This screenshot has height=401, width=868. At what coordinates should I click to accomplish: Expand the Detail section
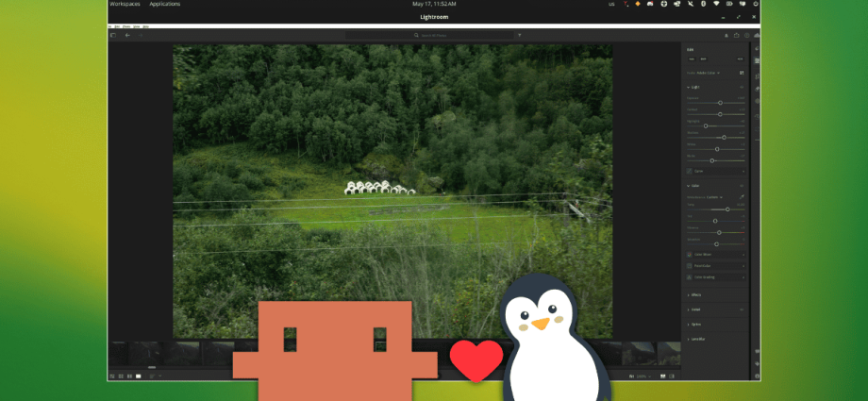[x=694, y=309]
